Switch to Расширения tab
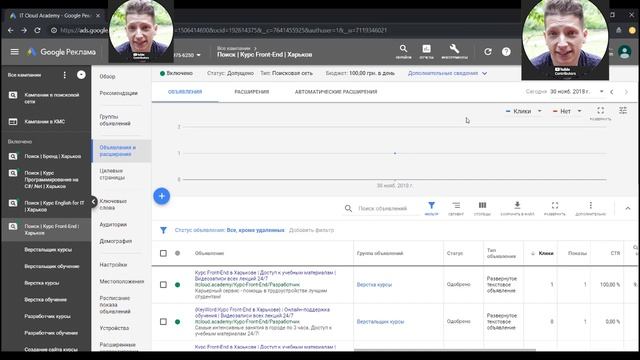This screenshot has width=640, height=360. click(x=251, y=92)
